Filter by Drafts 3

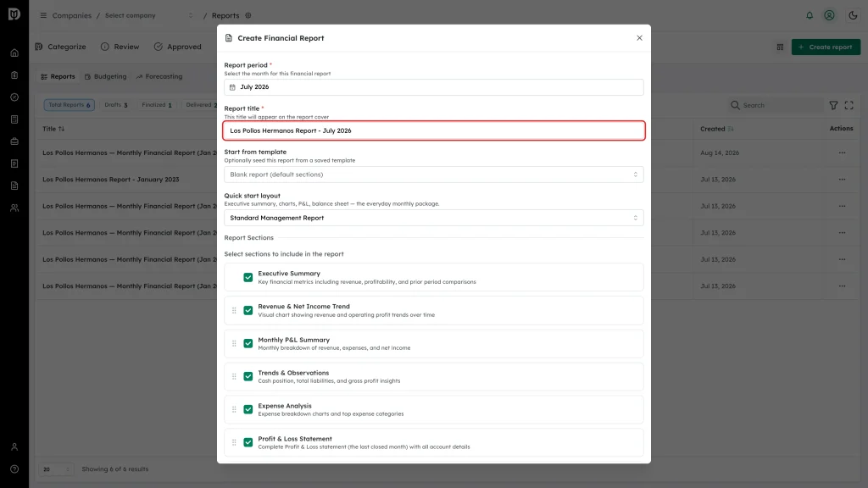(115, 104)
